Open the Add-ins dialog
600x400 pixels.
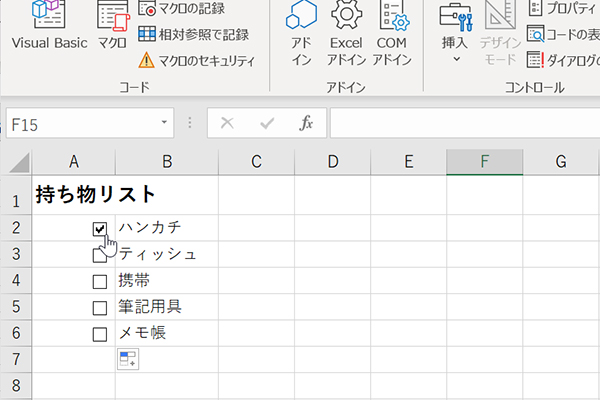[301, 30]
